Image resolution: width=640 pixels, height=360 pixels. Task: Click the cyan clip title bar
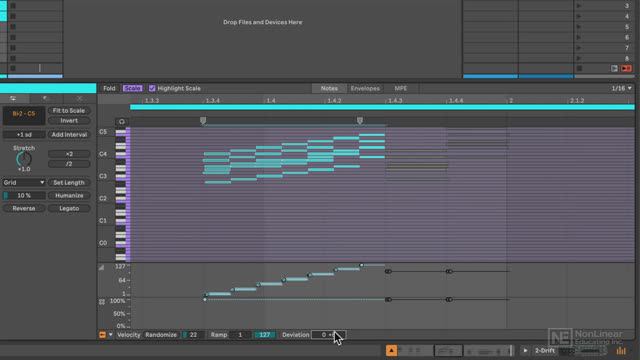[48, 88]
